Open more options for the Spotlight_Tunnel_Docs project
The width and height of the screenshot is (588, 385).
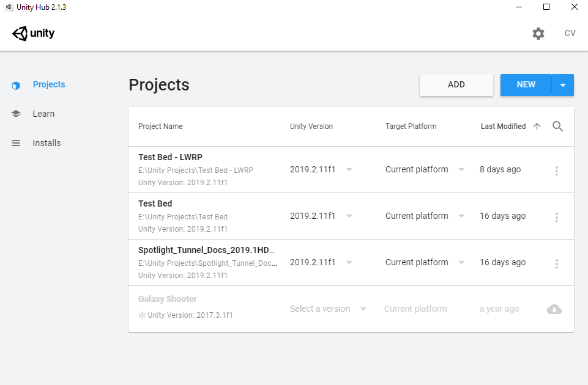[x=556, y=263]
